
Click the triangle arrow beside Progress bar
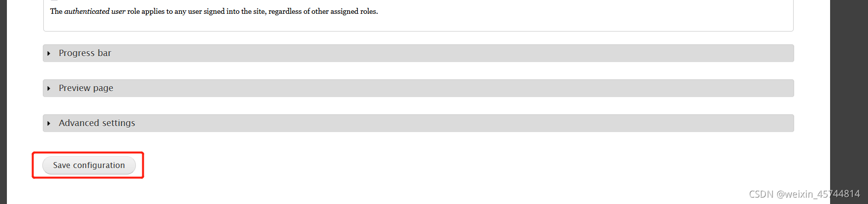49,53
